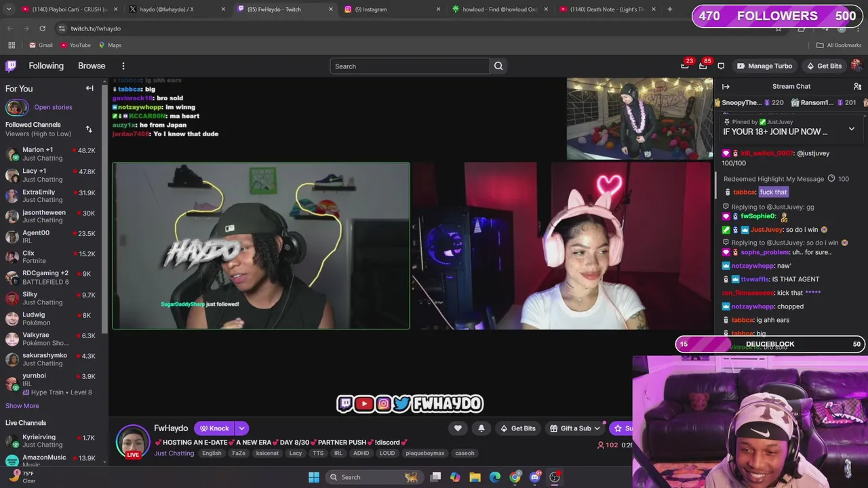Open Microsoft Edge from the taskbar
Image resolution: width=868 pixels, height=488 pixels.
(495, 477)
